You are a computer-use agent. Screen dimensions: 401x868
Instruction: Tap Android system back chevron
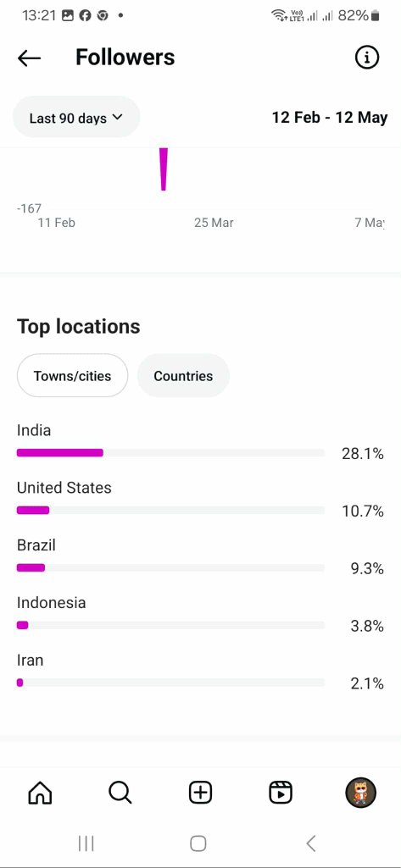pos(311,843)
